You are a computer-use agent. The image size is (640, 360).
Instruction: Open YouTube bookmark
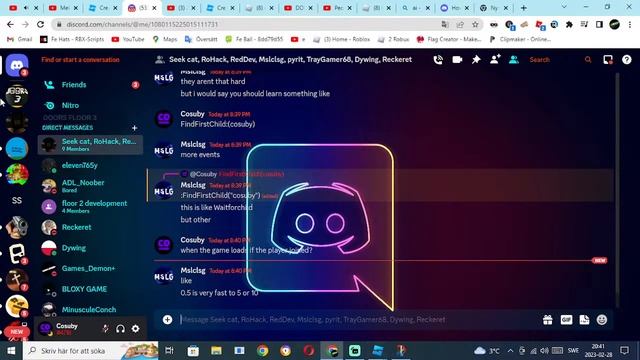point(128,39)
